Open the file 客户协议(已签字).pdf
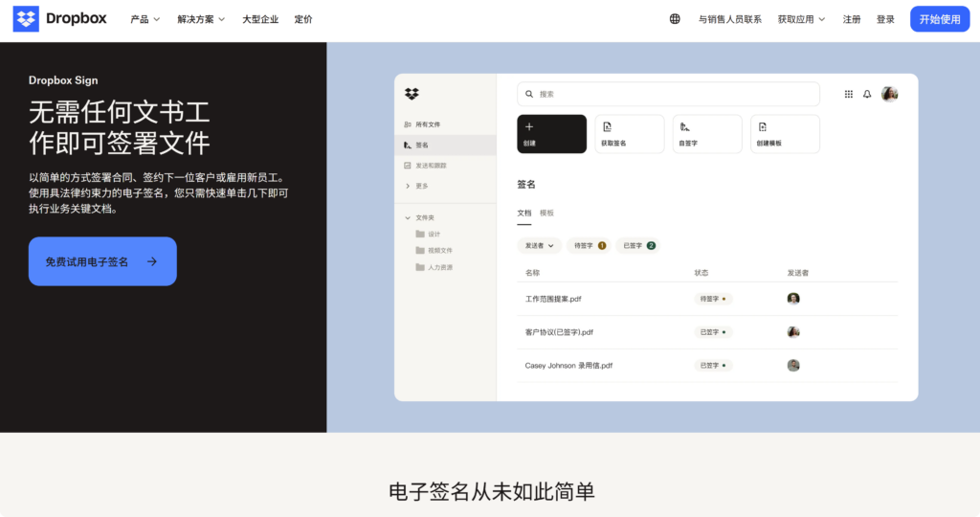This screenshot has width=980, height=517. (559, 332)
